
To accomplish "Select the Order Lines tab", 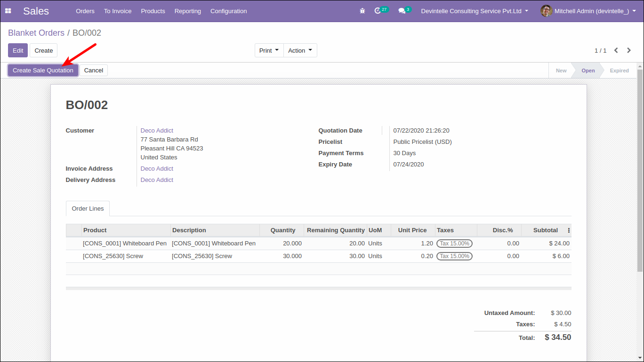I will (88, 209).
